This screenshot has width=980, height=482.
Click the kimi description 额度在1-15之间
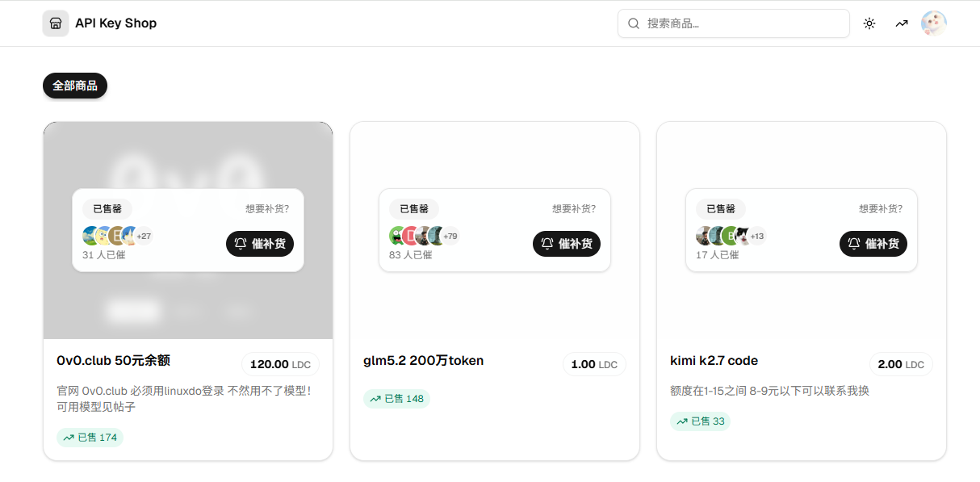(769, 392)
